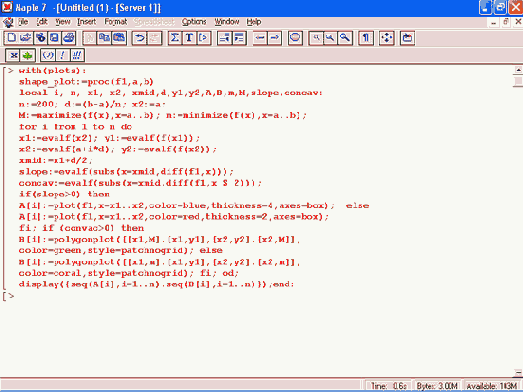Open the Options menu
The width and height of the screenshot is (523, 392).
point(194,22)
